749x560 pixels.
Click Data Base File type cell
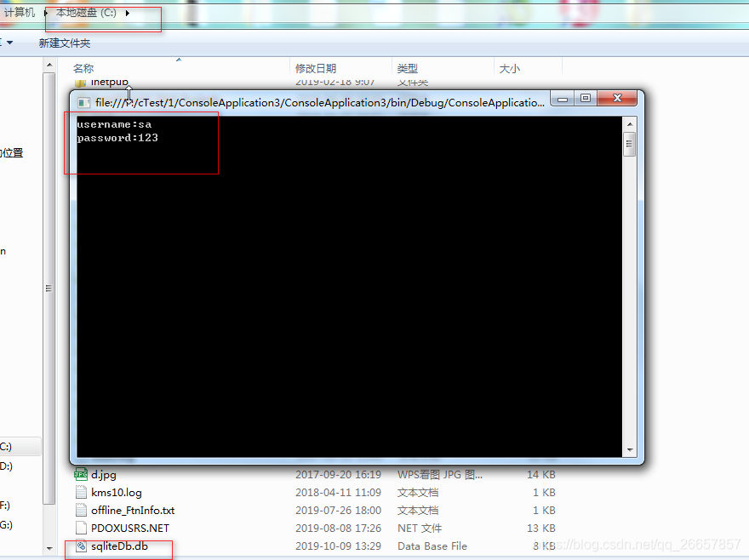coord(432,546)
